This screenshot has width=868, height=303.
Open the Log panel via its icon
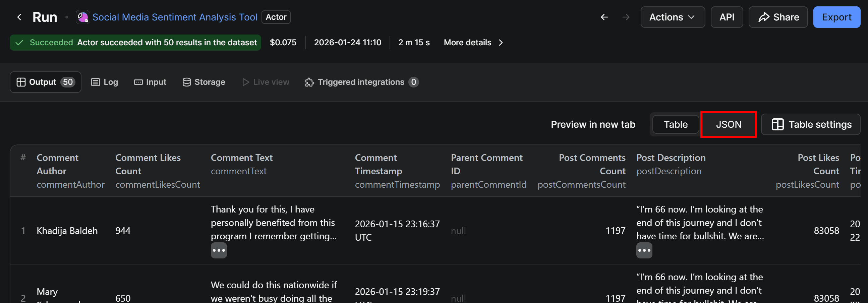coord(95,82)
